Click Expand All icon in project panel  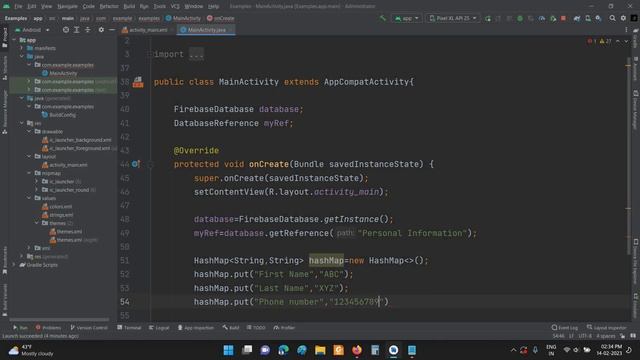[76, 30]
